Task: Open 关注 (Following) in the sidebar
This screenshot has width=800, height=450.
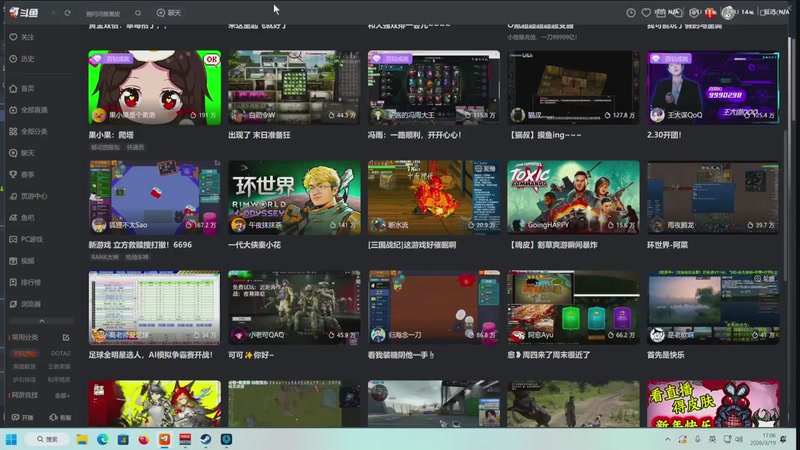Action: [22, 37]
